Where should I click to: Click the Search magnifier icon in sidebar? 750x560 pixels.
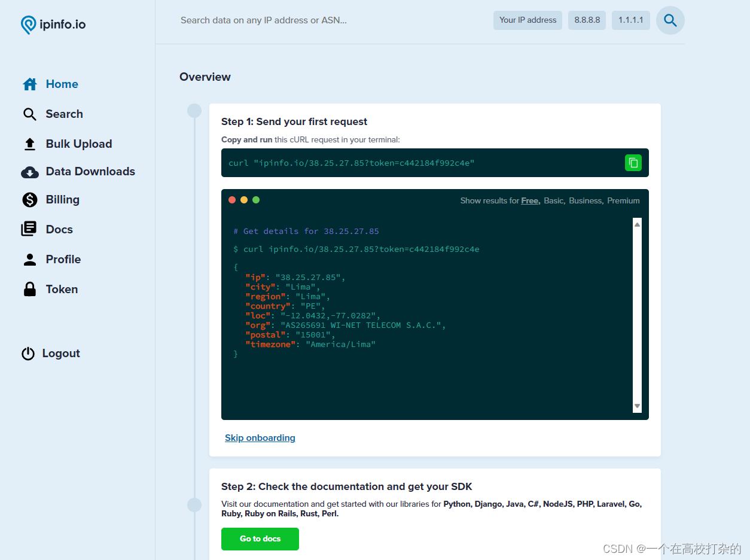[x=30, y=114]
